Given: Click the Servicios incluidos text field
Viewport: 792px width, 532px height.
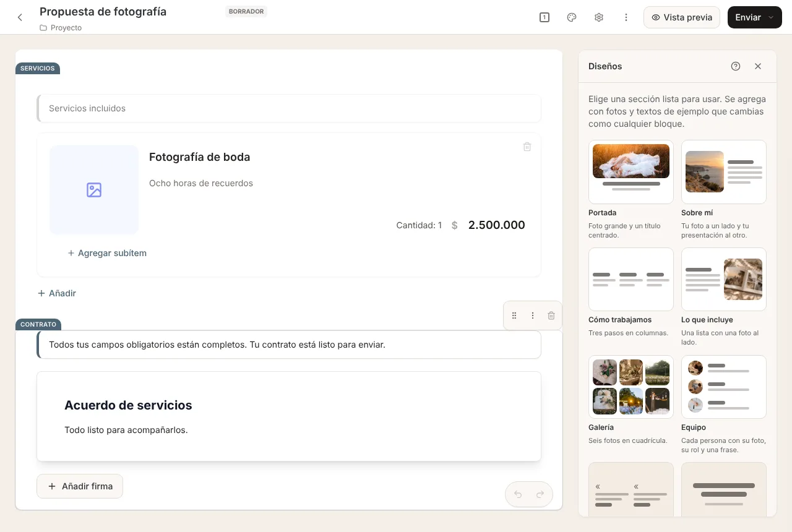Looking at the screenshot, I should tap(289, 108).
